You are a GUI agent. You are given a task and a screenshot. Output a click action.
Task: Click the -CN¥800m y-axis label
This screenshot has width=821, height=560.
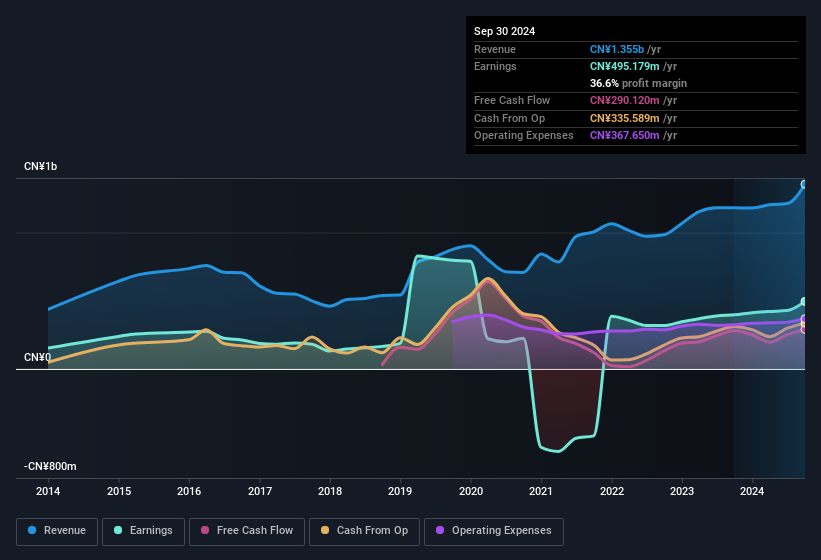[x=51, y=467]
